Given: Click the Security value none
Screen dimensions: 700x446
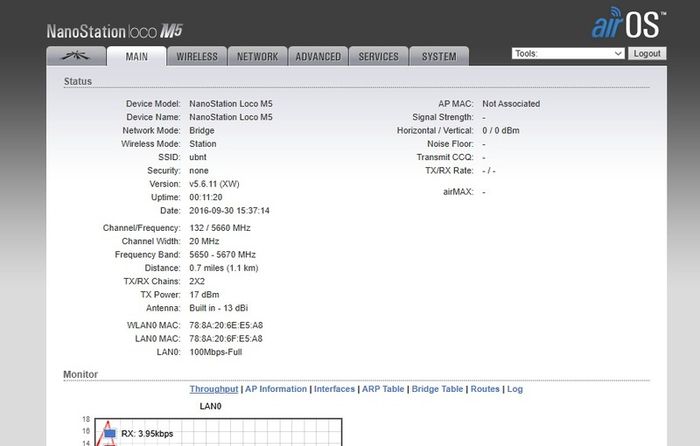Looking at the screenshot, I should [199, 171].
